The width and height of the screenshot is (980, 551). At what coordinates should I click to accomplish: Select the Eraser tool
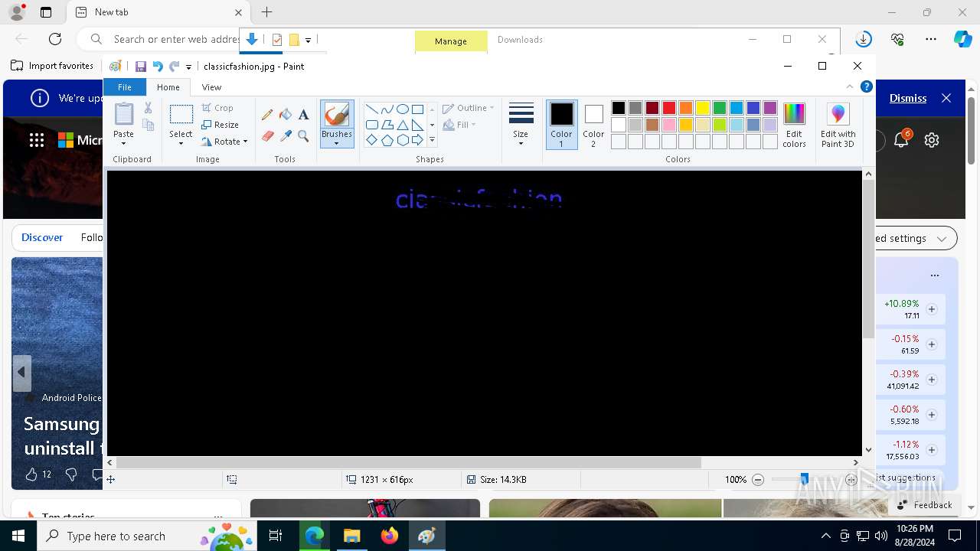tap(267, 136)
